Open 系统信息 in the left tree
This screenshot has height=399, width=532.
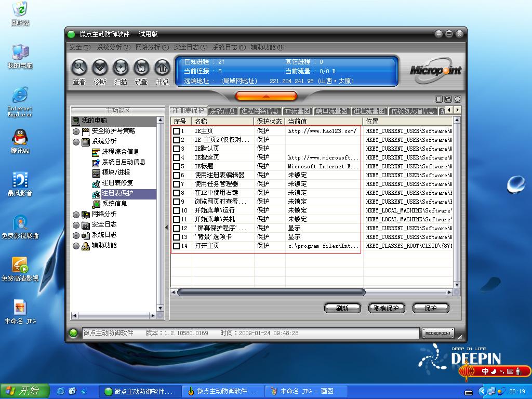(x=114, y=204)
